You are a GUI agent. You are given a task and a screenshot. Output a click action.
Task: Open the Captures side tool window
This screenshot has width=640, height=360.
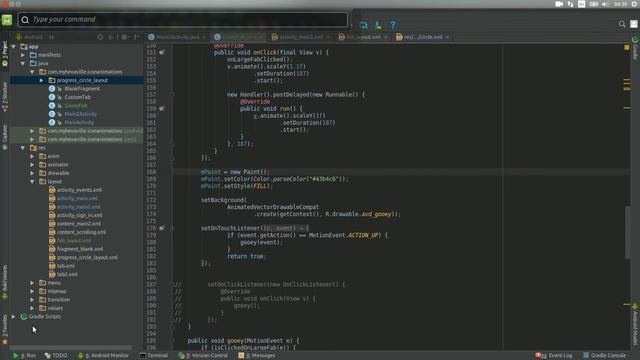[x=4, y=138]
